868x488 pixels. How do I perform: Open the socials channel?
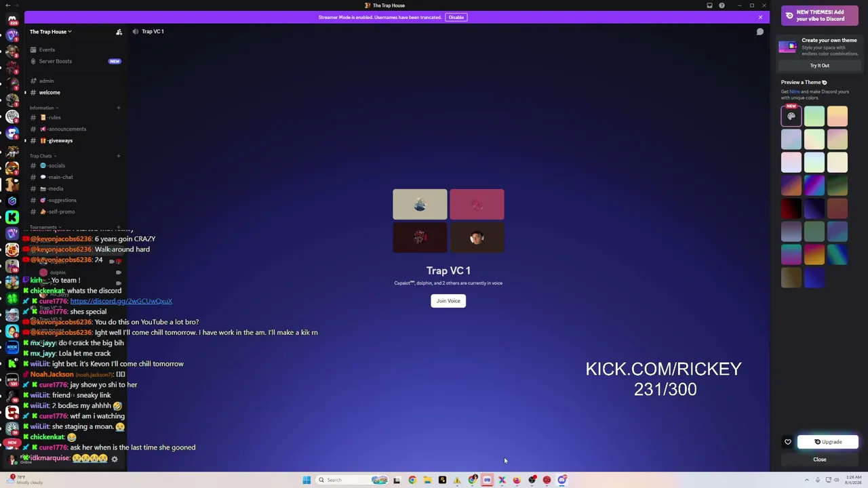(75, 165)
